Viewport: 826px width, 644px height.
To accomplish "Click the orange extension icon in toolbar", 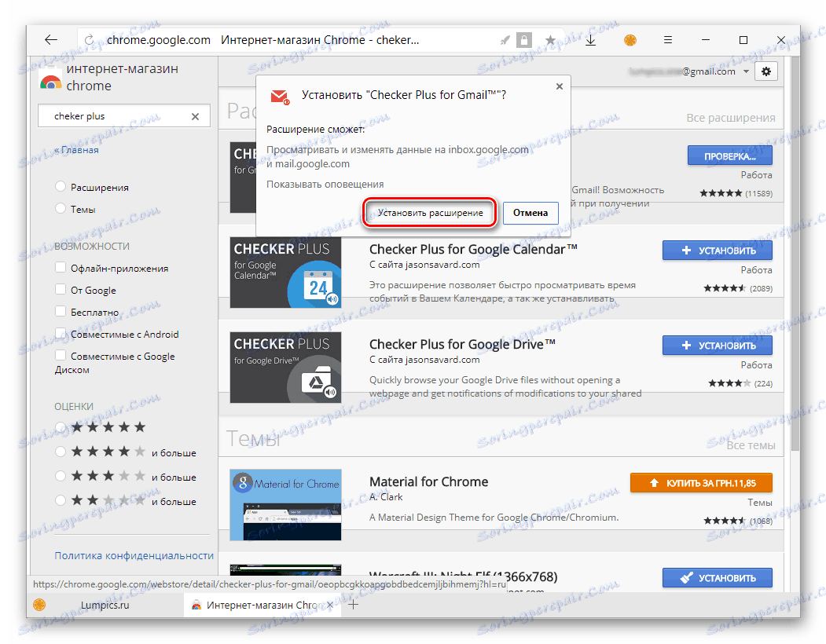I will click(630, 40).
